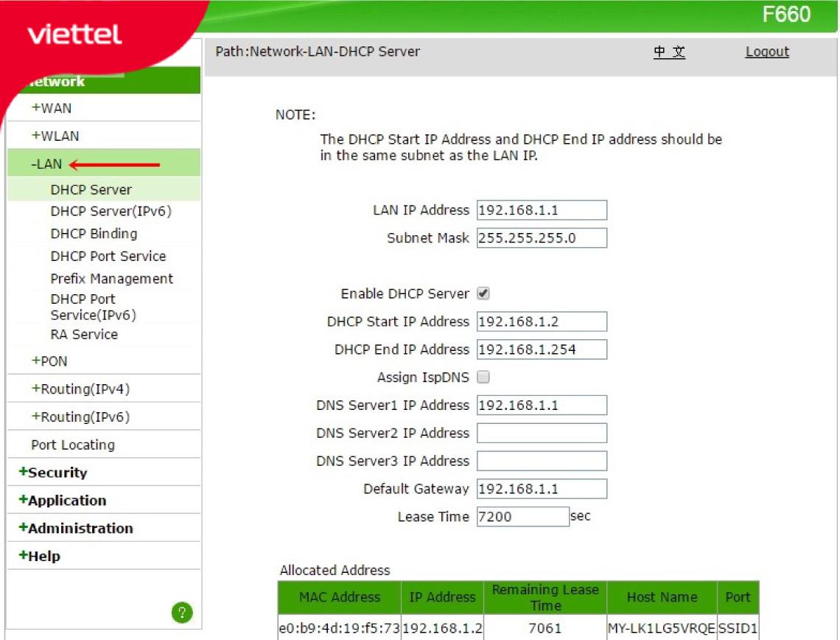Click empty DNS Server3 IP Address field
The width and height of the screenshot is (840, 640).
coord(542,460)
